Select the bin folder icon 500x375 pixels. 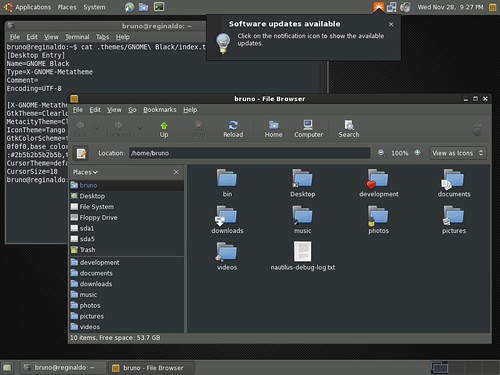tap(227, 179)
